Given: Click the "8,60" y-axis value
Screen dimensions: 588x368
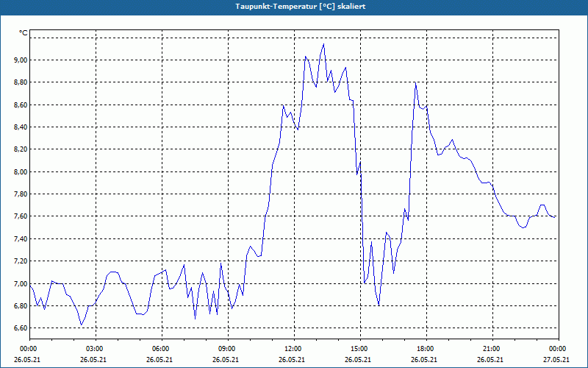Looking at the screenshot, I should 21,105.
